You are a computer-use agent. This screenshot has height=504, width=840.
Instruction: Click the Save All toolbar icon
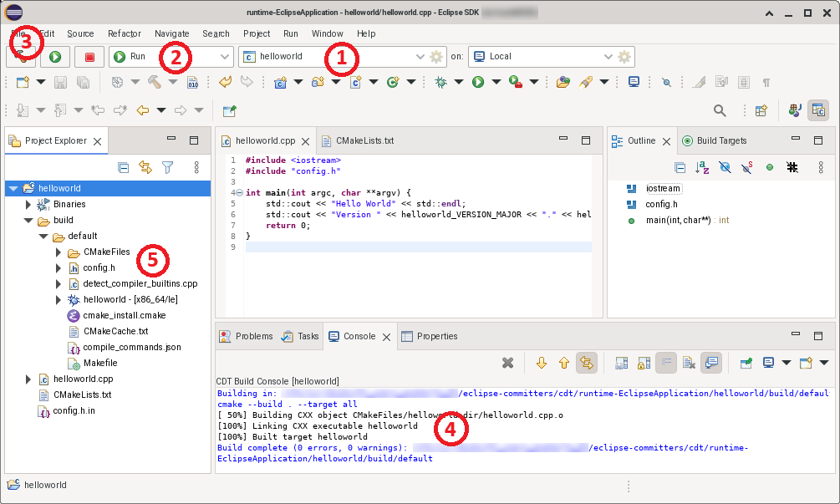[83, 82]
